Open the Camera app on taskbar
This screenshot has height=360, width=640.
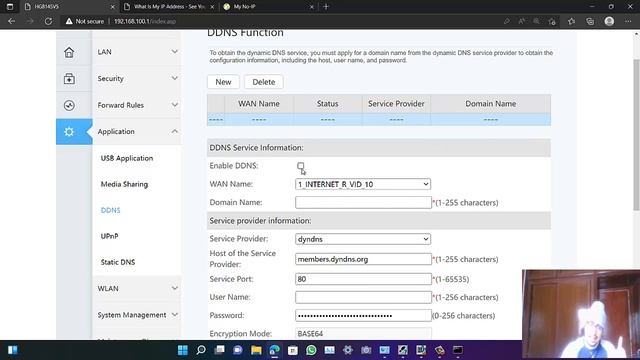coord(366,350)
